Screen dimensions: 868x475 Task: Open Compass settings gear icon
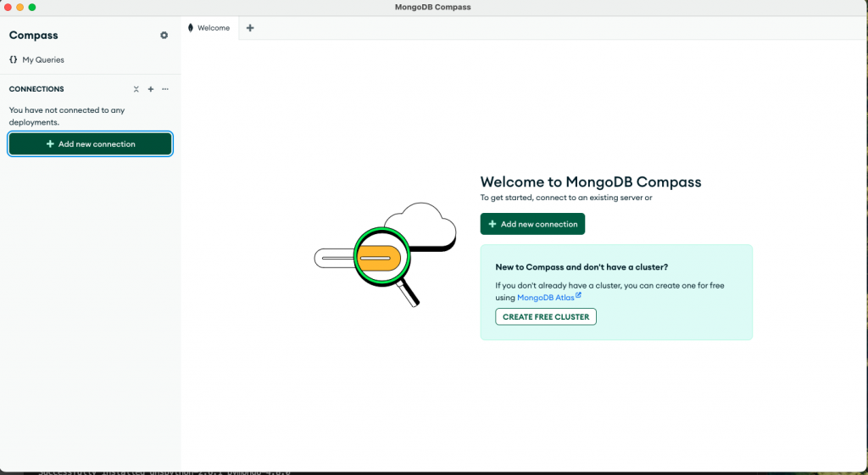[164, 35]
